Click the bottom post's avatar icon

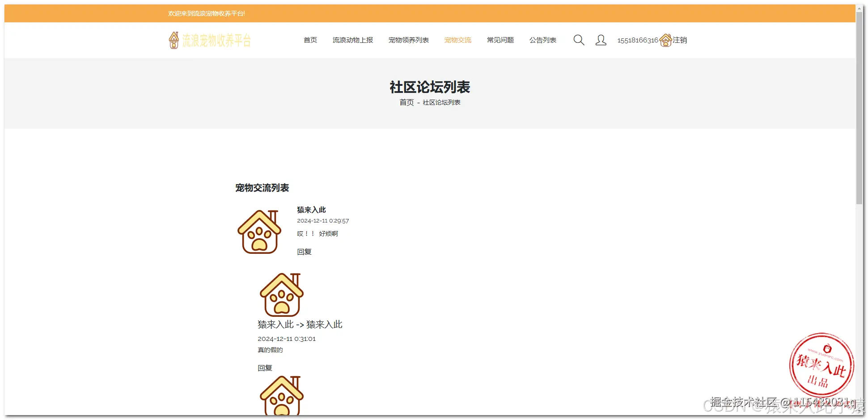coord(281,397)
